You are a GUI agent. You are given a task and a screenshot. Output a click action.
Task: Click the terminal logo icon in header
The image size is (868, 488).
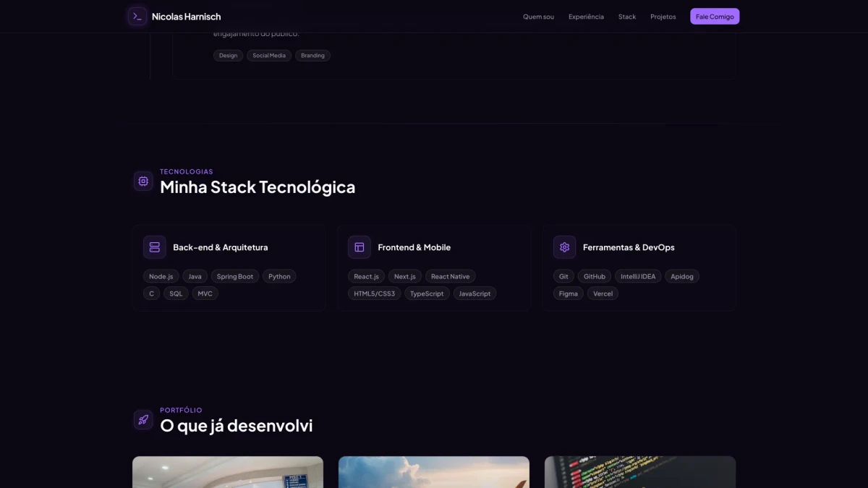tap(137, 17)
